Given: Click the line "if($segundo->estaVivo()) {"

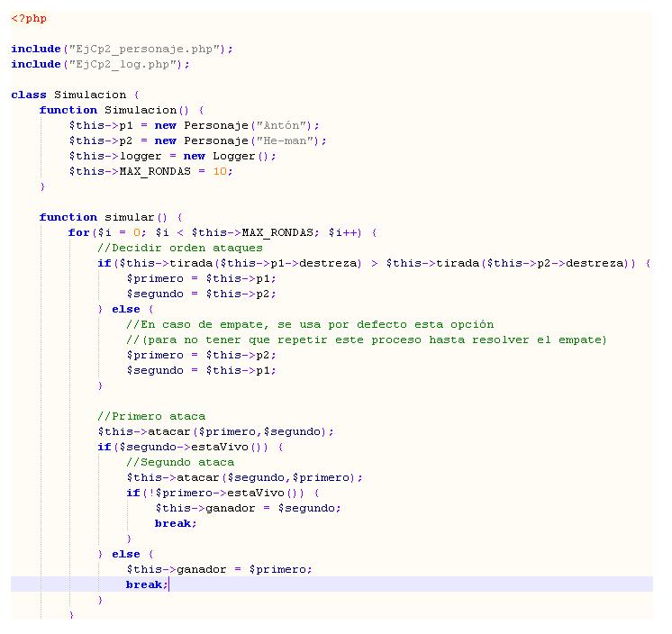Looking at the screenshot, I should pos(190,448).
